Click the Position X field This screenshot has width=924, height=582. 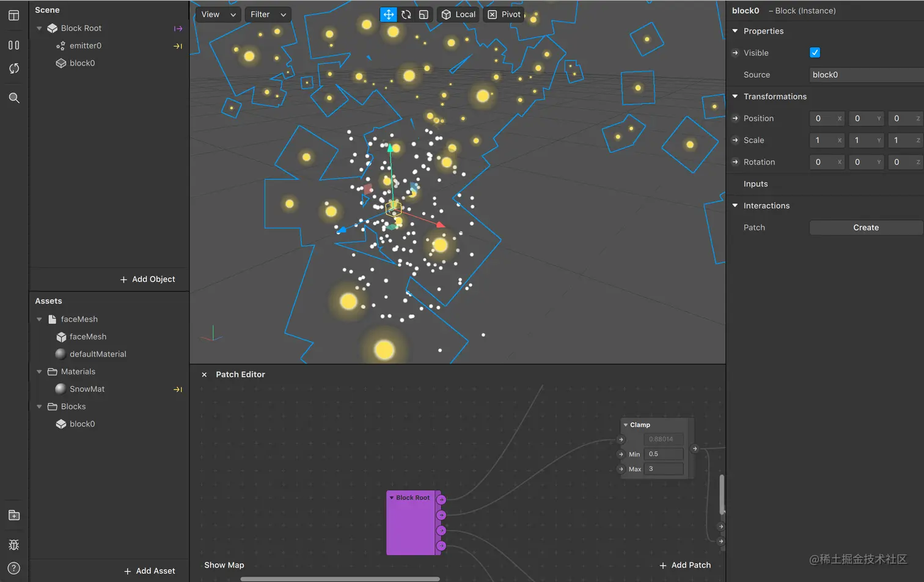click(x=827, y=119)
